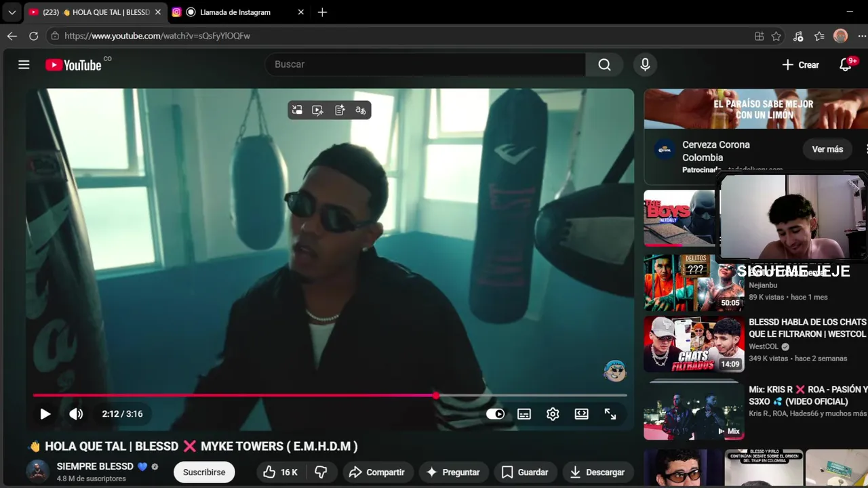Click the site info icon in address bar

[55, 36]
